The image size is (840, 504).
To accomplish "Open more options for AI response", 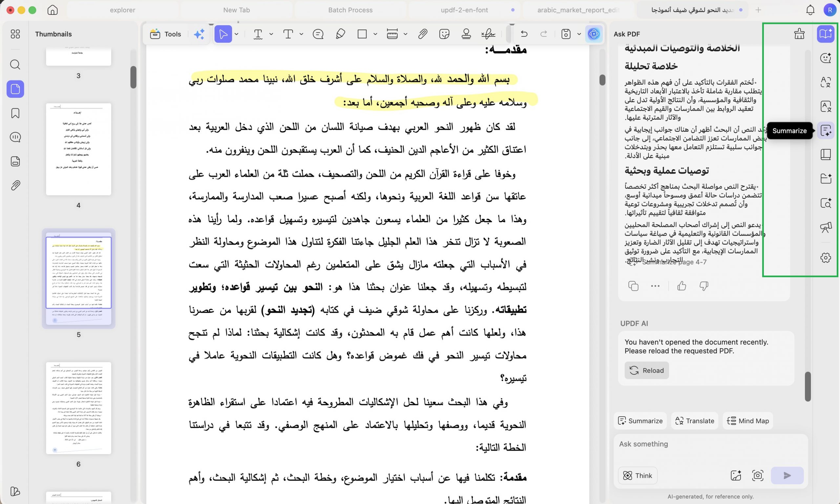I will point(655,286).
